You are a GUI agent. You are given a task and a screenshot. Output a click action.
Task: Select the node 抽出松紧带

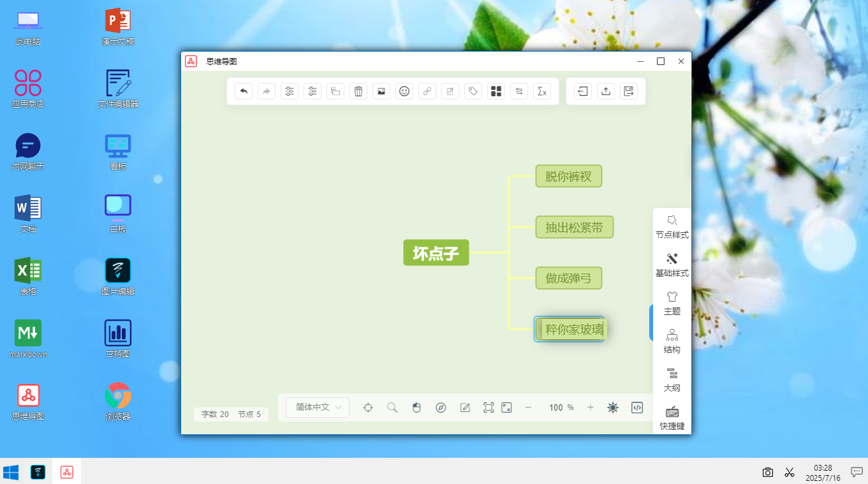pos(575,228)
